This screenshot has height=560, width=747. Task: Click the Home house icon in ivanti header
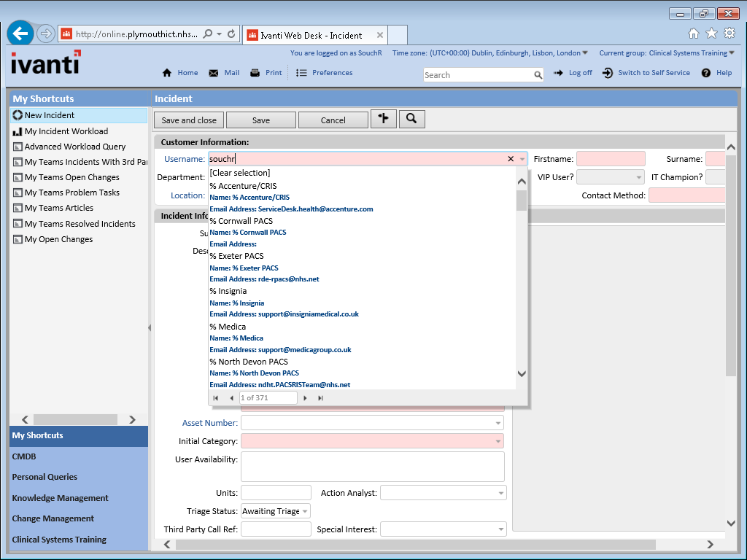pyautogui.click(x=167, y=73)
